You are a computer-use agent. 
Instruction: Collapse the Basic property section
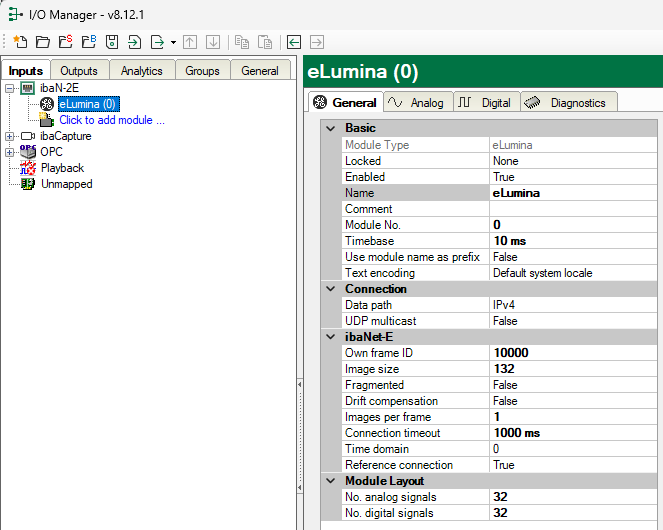pyautogui.click(x=332, y=129)
